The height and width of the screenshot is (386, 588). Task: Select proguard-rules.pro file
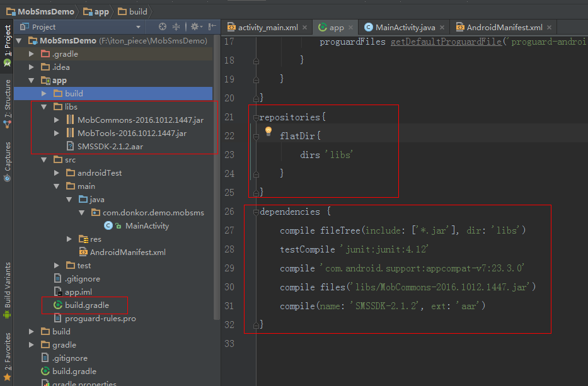(95, 319)
